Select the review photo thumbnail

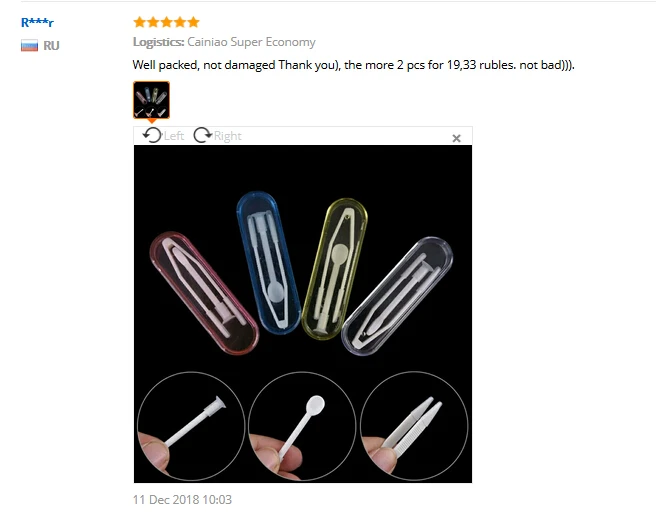[x=151, y=100]
